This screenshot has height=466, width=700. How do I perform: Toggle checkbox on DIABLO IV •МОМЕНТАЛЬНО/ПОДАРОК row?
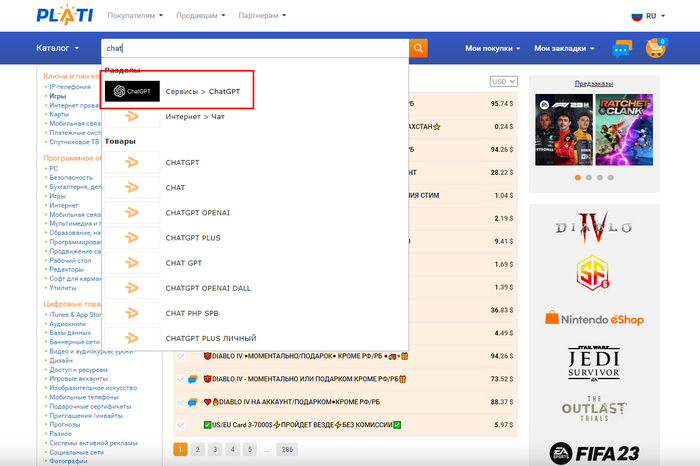[x=181, y=356]
